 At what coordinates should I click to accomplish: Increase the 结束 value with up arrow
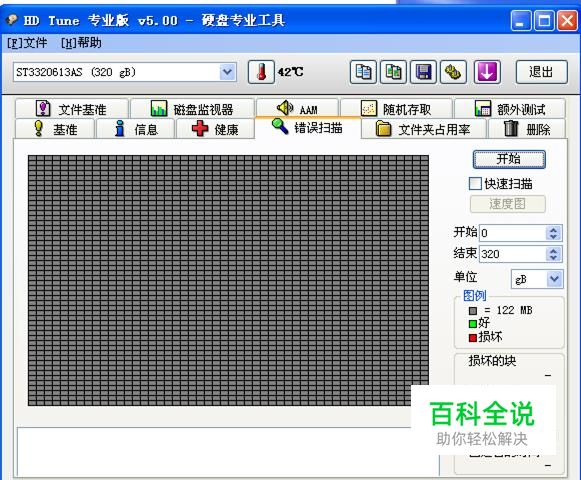554,251
